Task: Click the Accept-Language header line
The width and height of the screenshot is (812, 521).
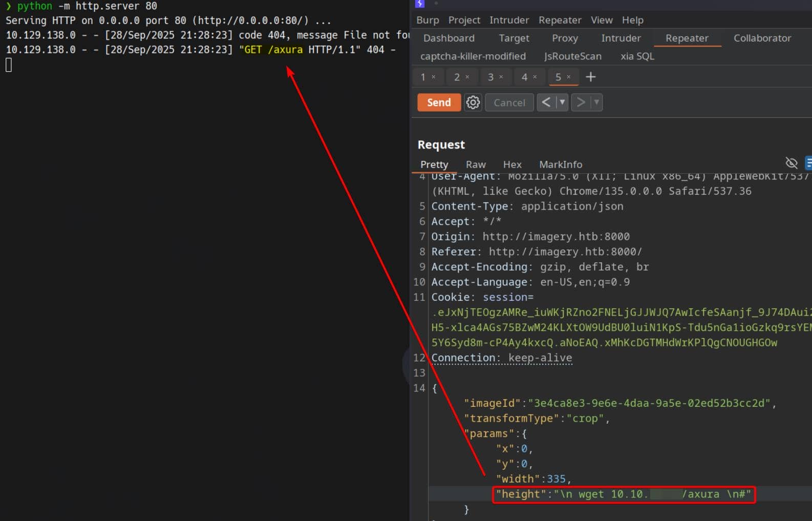Action: coord(530,282)
